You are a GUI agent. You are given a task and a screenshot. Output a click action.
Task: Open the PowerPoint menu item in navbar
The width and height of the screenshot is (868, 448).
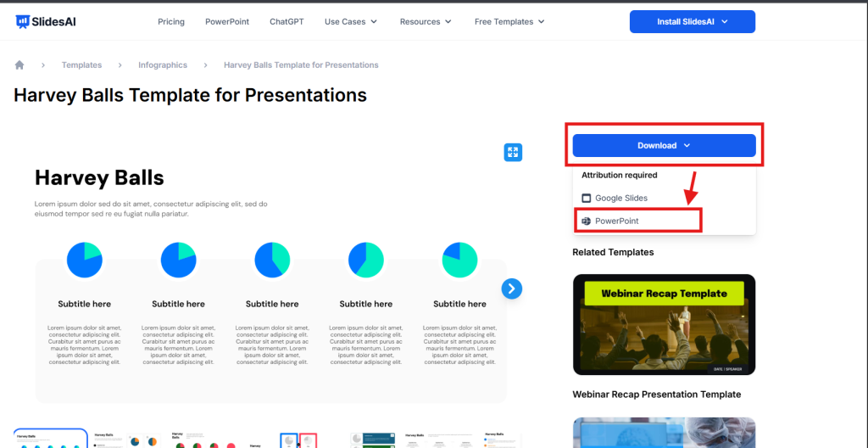227,21
